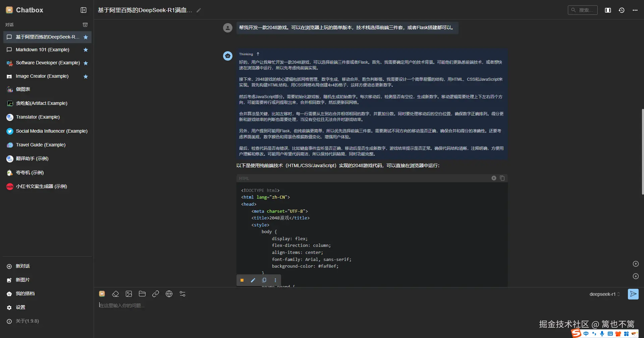644x338 pixels.
Task: Jump to bottom of conversation arrow
Action: pos(636,276)
